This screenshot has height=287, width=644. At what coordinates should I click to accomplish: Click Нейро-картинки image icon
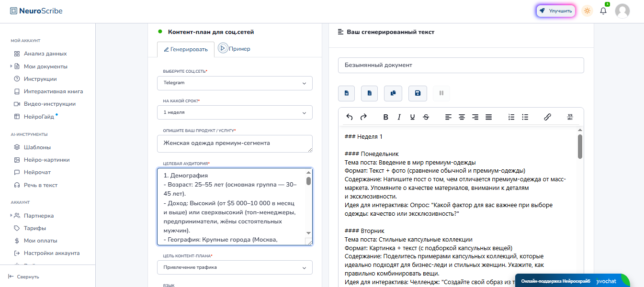(x=17, y=160)
